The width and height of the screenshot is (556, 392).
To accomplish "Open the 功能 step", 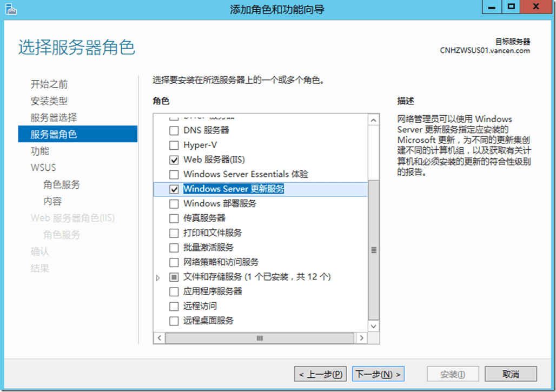I will pyautogui.click(x=39, y=151).
